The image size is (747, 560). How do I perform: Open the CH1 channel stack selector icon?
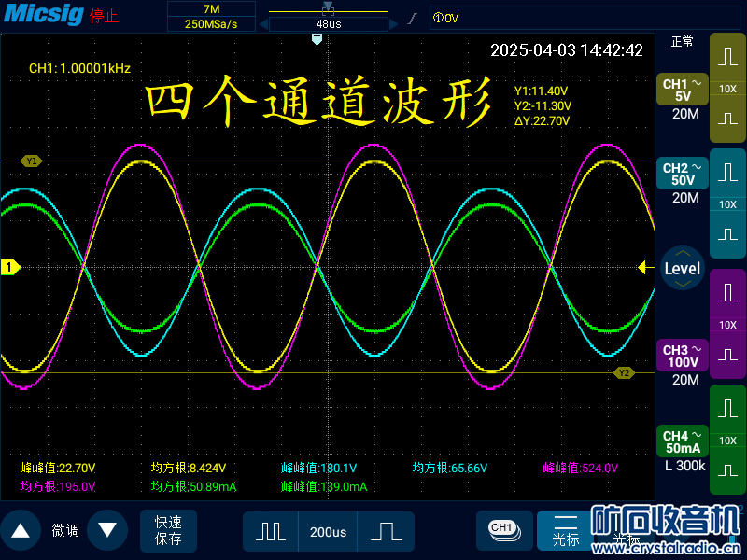pyautogui.click(x=503, y=530)
